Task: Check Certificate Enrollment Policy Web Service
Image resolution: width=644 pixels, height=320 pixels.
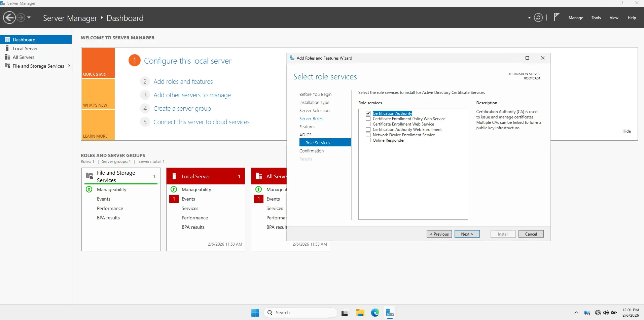Action: tap(368, 119)
